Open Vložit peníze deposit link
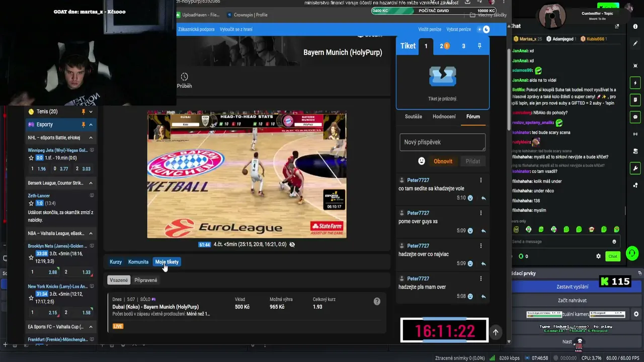 (430, 30)
